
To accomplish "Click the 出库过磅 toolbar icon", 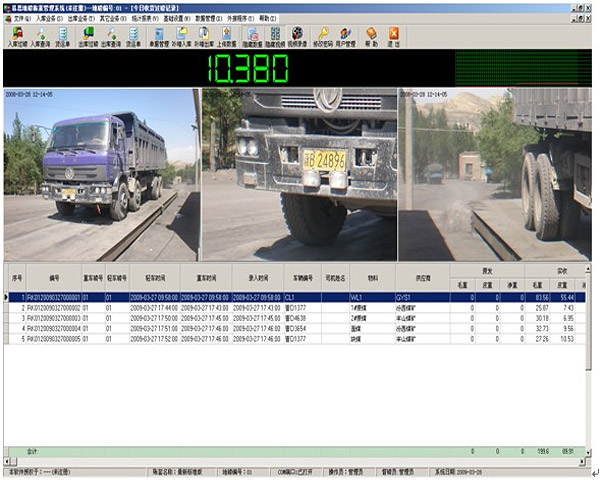I will point(87,36).
